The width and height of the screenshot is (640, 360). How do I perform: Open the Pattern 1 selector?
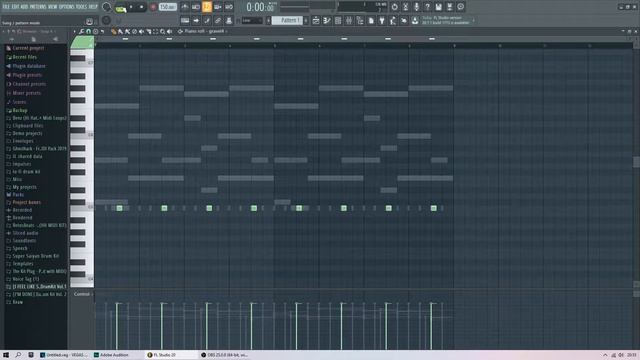coord(287,20)
